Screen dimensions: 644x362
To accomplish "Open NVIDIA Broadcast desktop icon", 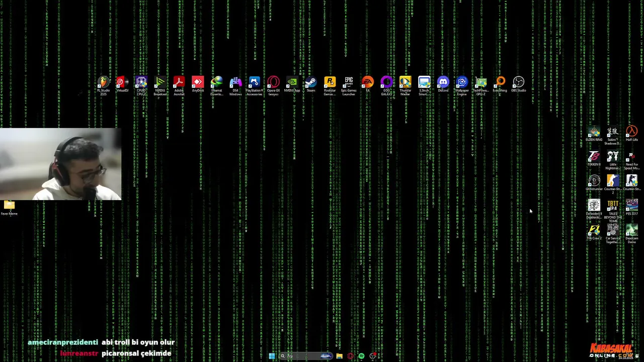I will click(x=160, y=86).
